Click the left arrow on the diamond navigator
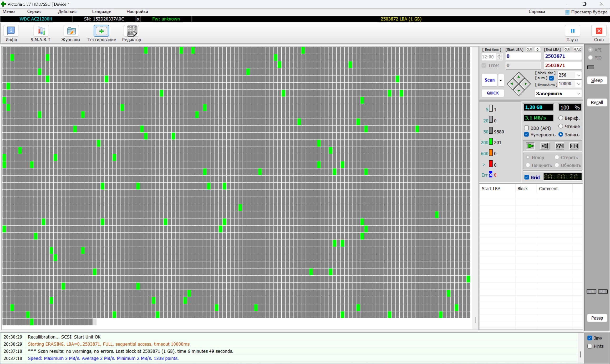The width and height of the screenshot is (610, 364). (511, 84)
